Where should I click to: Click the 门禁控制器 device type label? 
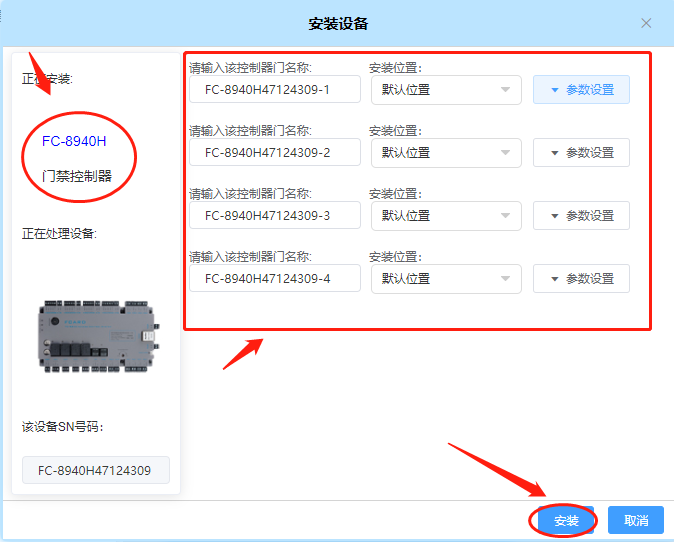pos(77,177)
